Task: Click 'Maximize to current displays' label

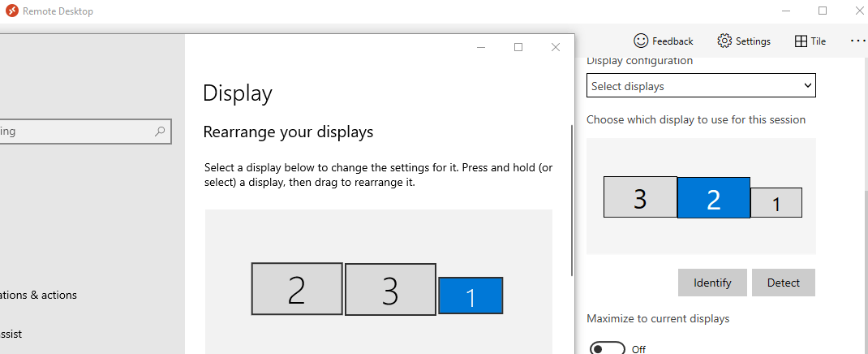Action: (x=658, y=318)
